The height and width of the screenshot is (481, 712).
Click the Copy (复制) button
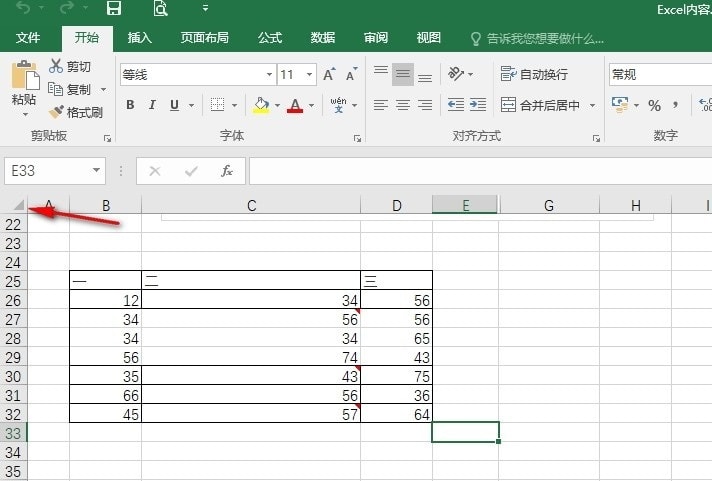(x=70, y=90)
